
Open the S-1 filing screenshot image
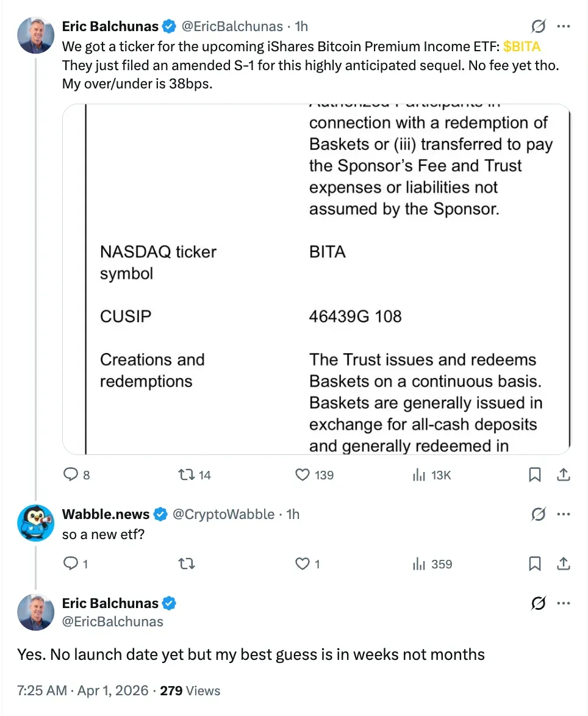(x=317, y=279)
